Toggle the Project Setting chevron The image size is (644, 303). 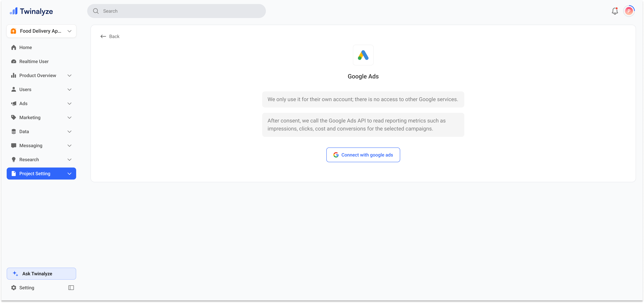69,174
